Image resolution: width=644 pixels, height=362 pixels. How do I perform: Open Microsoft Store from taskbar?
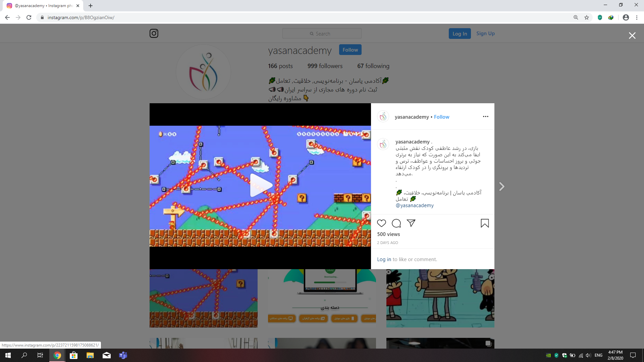coord(73,355)
